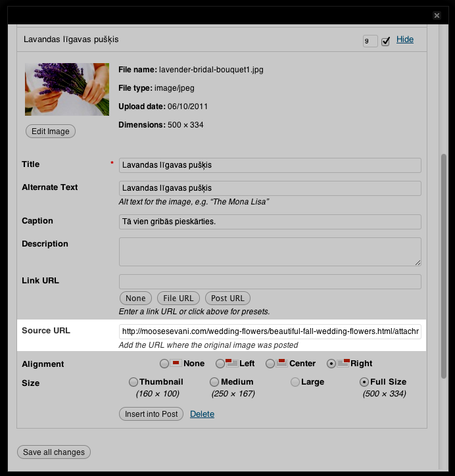The image size is (455, 476).
Task: Close the media dialog with X
Action: 437,16
